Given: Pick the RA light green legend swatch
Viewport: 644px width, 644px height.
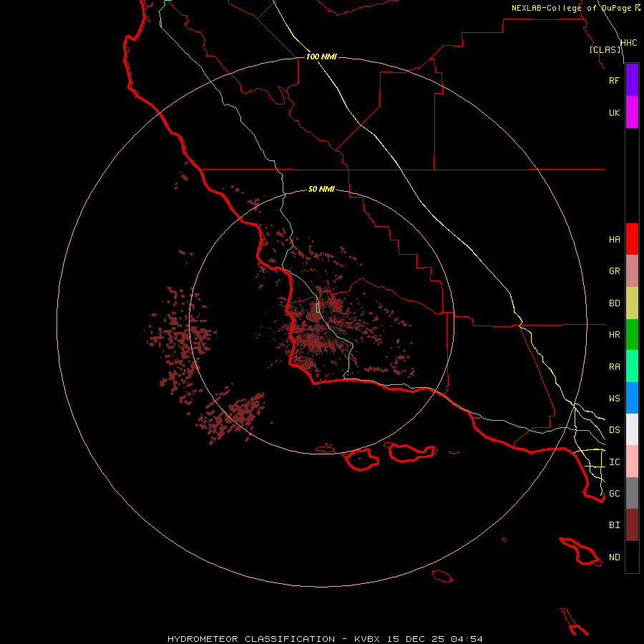Looking at the screenshot, I should tap(632, 366).
